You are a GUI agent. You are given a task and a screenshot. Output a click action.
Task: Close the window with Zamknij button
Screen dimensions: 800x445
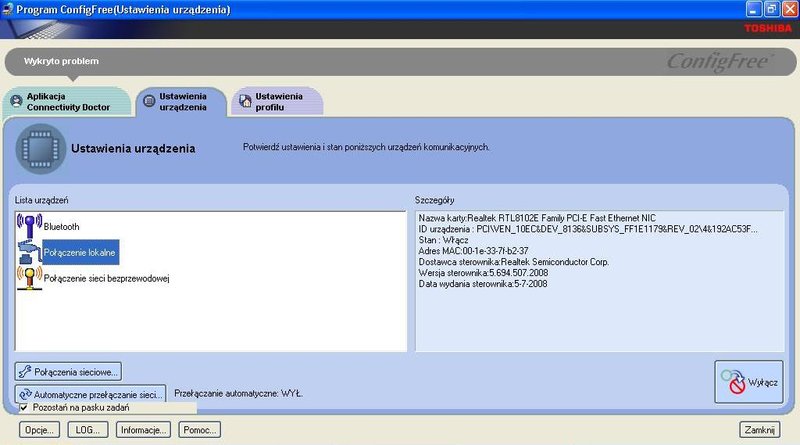click(x=759, y=430)
